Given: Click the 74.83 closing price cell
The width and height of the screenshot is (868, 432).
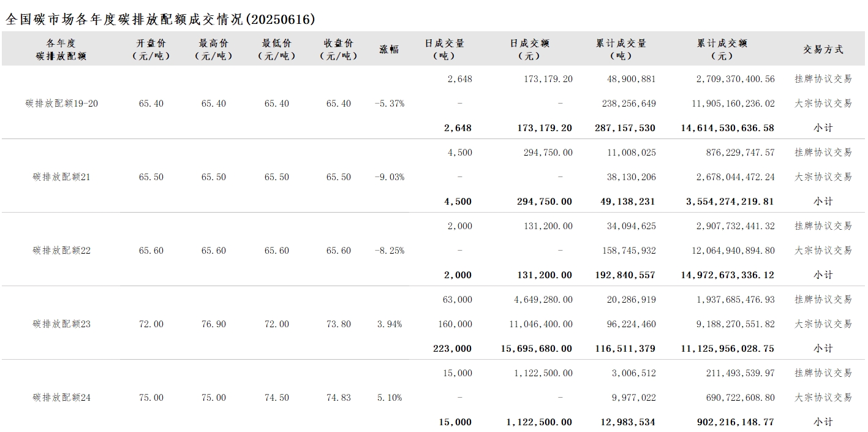Looking at the screenshot, I should pos(339,398).
